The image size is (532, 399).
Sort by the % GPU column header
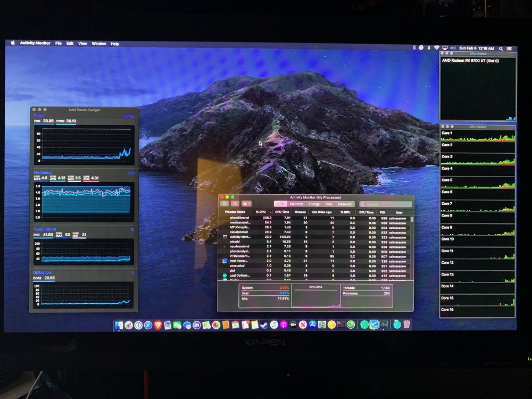(345, 212)
